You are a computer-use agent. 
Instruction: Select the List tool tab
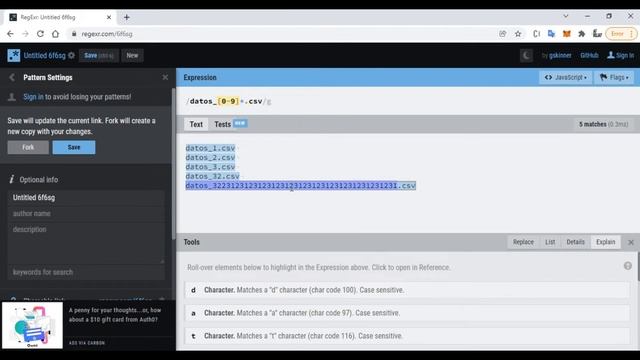click(550, 242)
